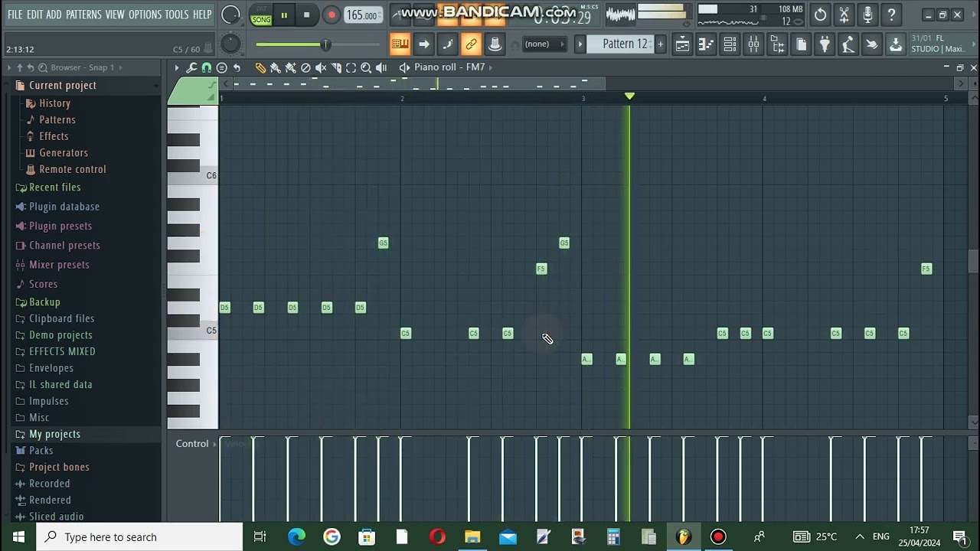Select the Slice tool in piano roll

click(x=336, y=67)
